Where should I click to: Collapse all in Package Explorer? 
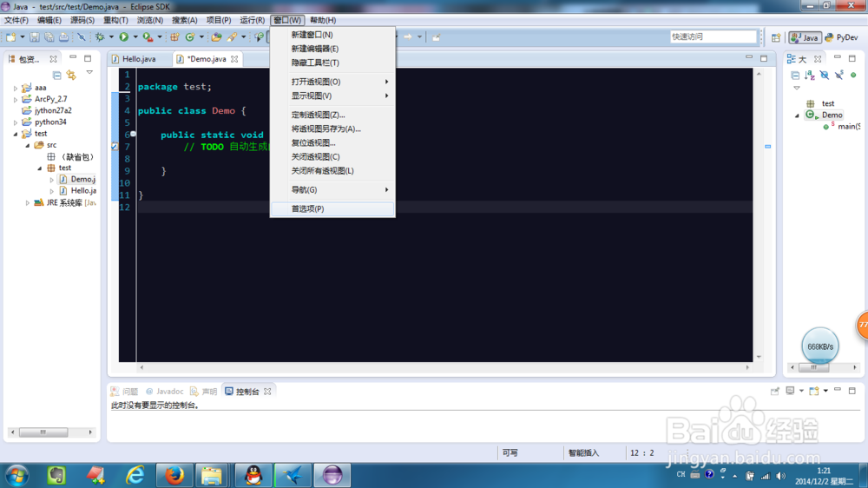tap(56, 75)
